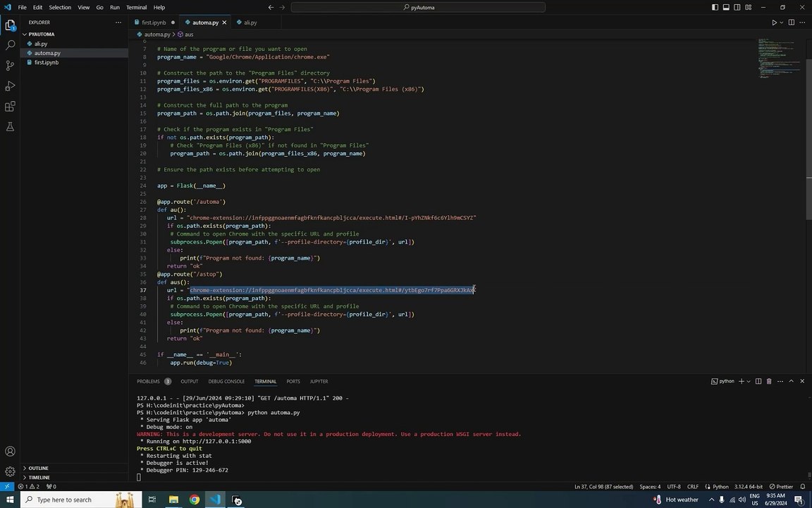
Task: Open the Accounts menu icon
Action: click(10, 452)
